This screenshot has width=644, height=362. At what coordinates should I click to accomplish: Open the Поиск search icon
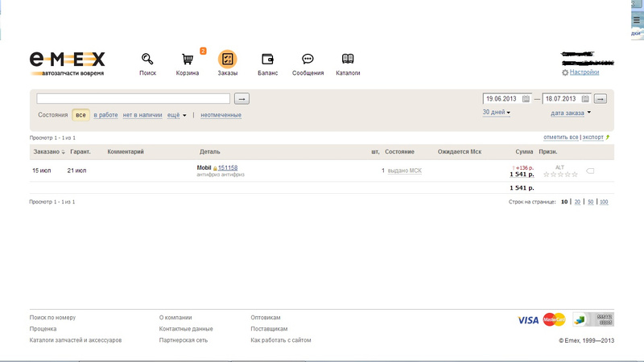click(147, 60)
